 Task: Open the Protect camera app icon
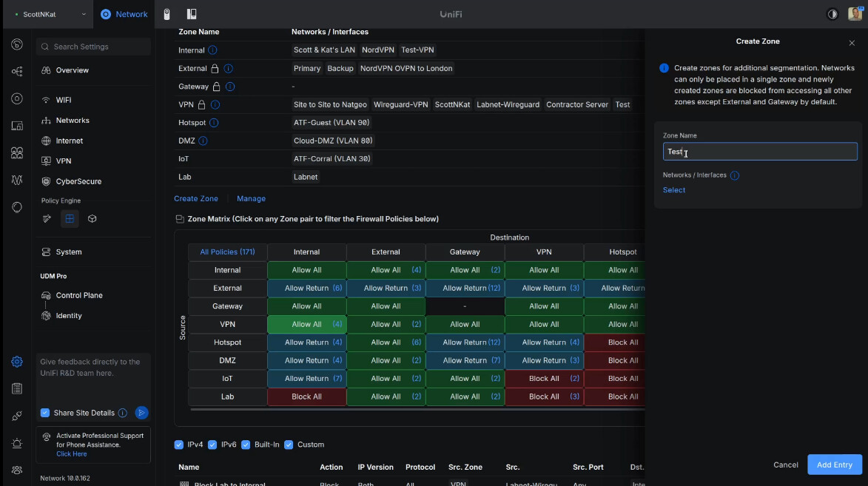167,14
